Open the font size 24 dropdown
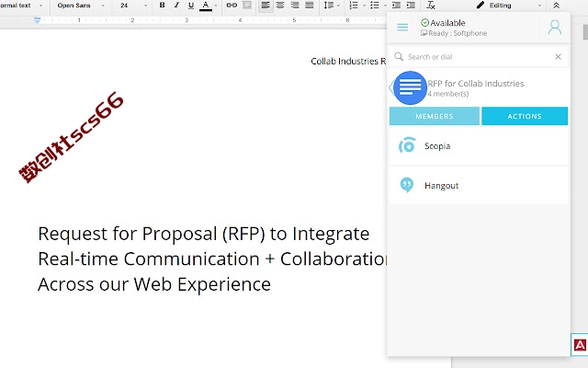 (133, 6)
